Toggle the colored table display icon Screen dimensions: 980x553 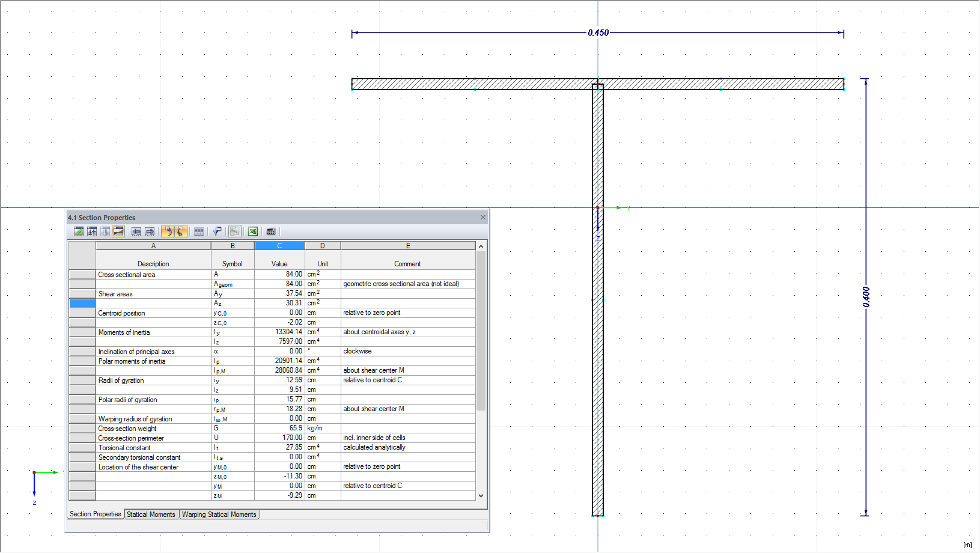tap(118, 231)
